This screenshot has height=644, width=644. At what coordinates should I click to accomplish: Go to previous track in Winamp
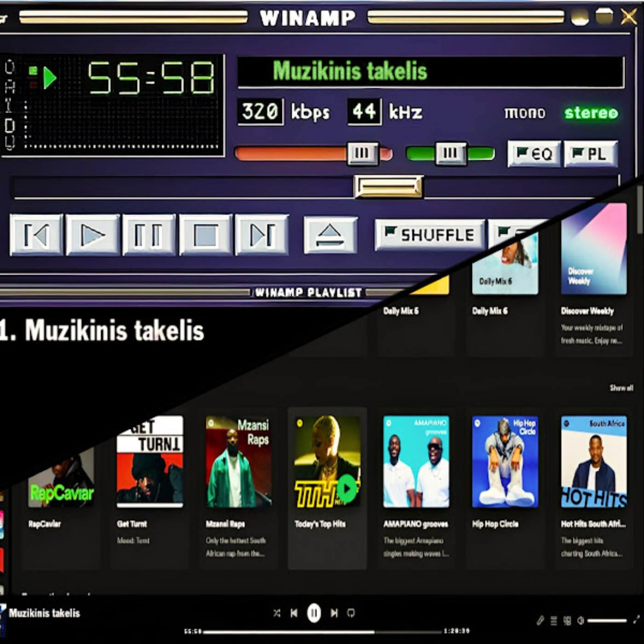tap(36, 235)
